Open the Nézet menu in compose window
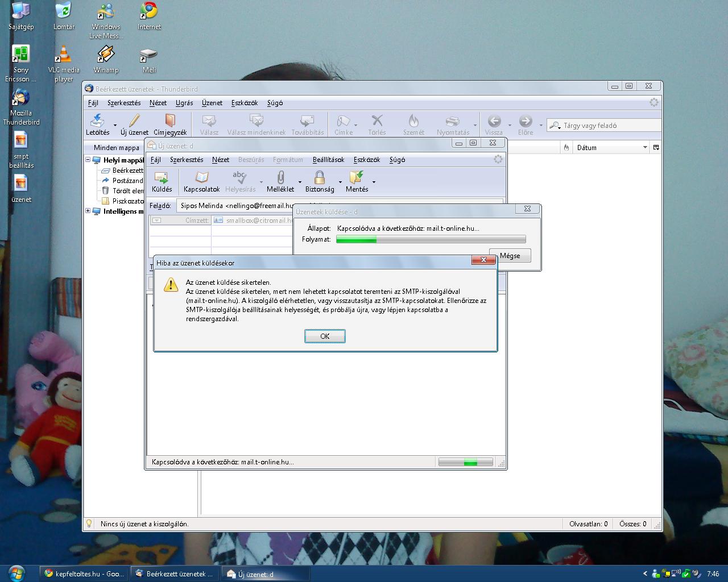728x582 pixels. 221,160
